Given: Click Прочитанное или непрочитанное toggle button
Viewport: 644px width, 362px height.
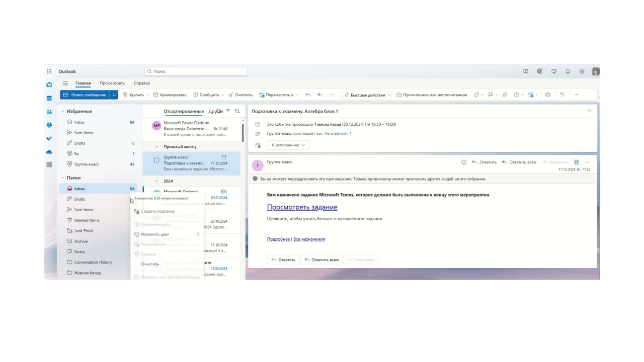Looking at the screenshot, I should tap(432, 95).
